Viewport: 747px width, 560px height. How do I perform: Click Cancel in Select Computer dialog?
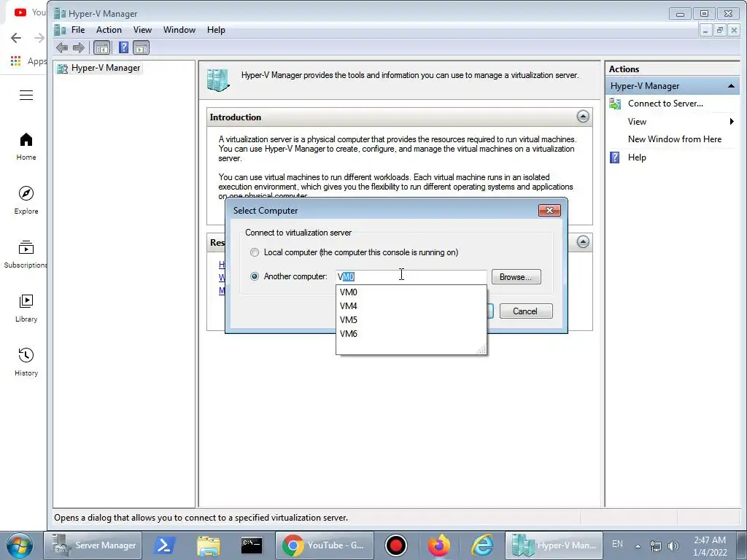click(526, 311)
